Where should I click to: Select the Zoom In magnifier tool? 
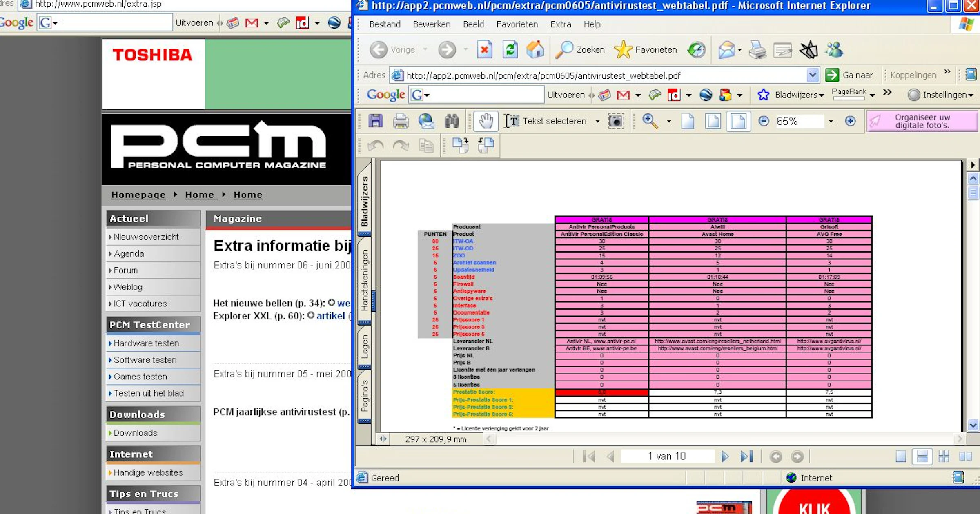[x=650, y=121]
